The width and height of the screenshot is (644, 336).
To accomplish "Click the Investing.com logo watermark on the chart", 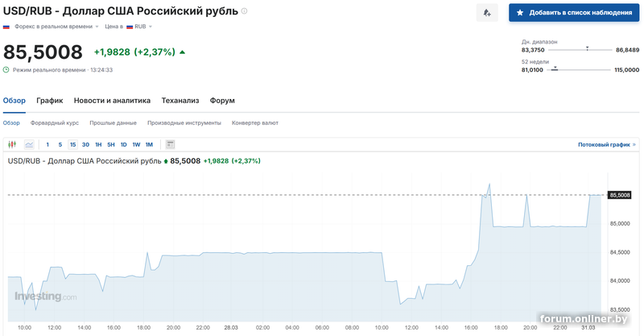I will click(x=46, y=297).
